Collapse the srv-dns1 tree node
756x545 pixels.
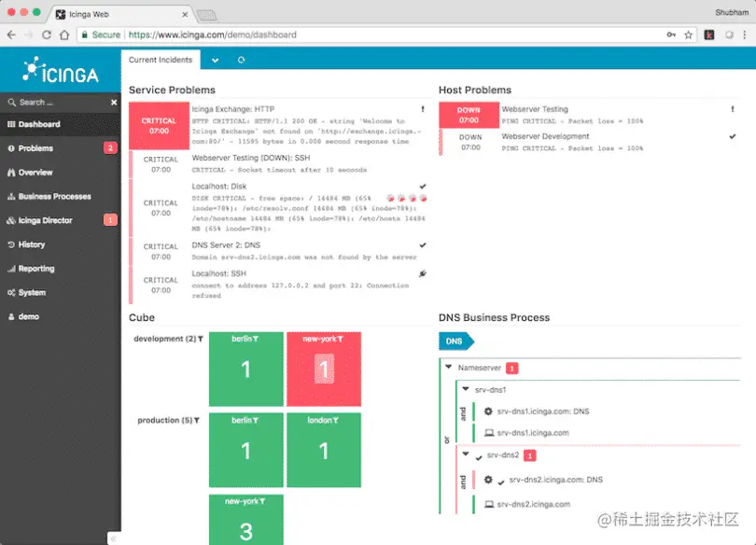pyautogui.click(x=466, y=389)
